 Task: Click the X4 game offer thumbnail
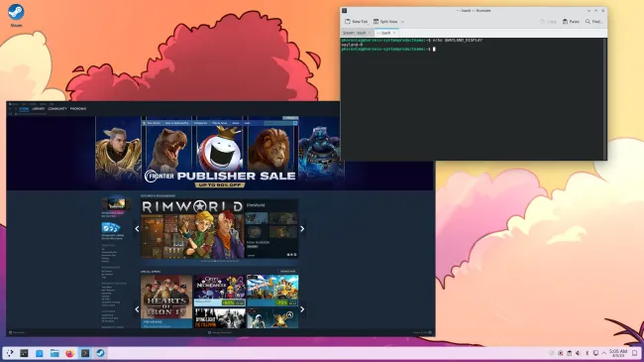[x=272, y=318]
